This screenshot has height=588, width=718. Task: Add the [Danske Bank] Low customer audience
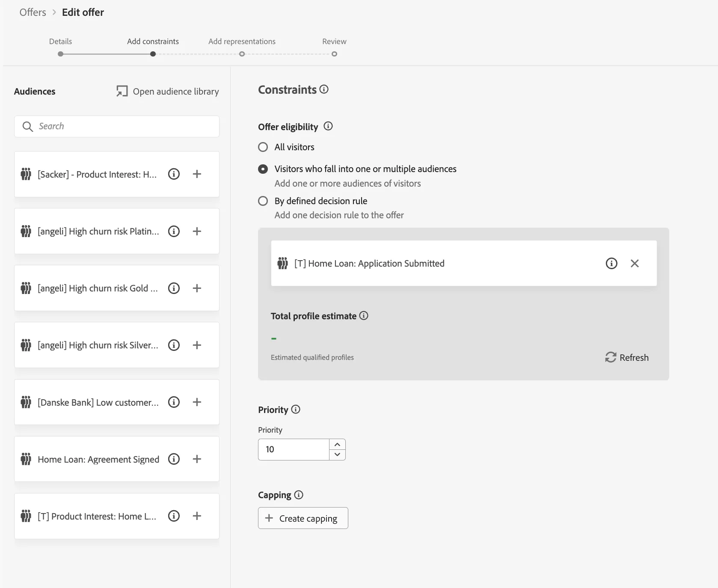197,402
